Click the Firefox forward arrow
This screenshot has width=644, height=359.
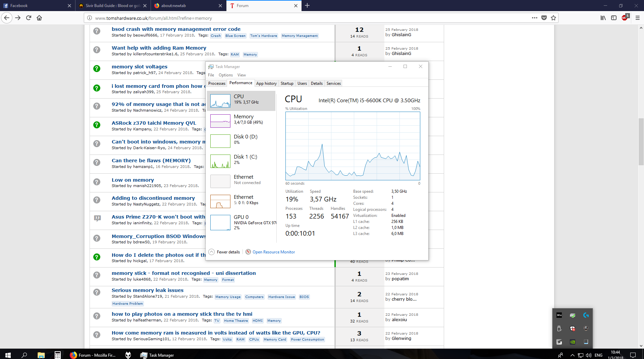[x=18, y=18]
